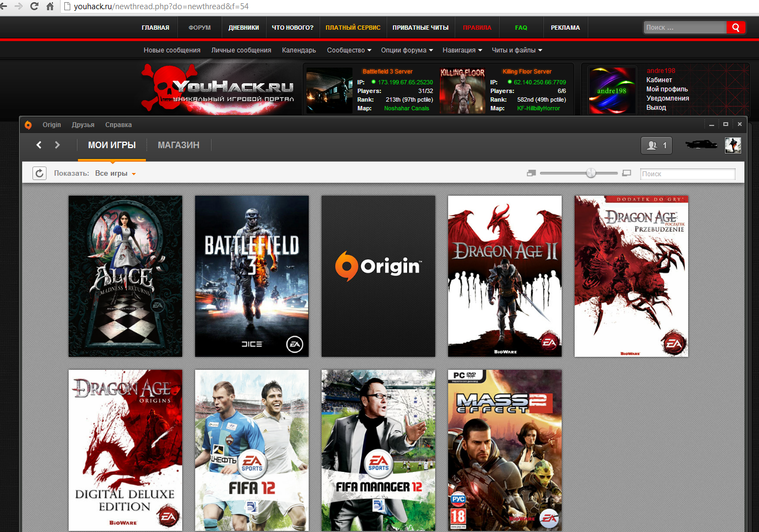The image size is (759, 532).
Task: Open Battlefield 3 game tile
Action: [252, 276]
